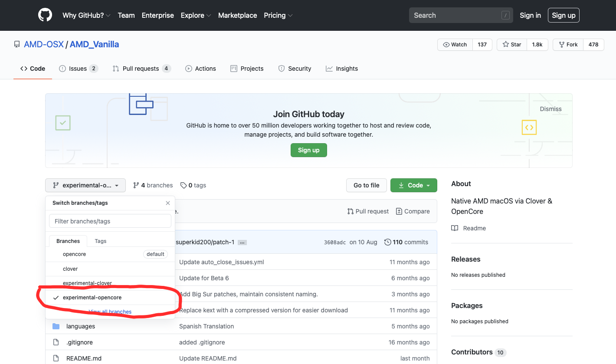Open the 'added .gitignore' commit message
This screenshot has height=364, width=616.
pos(202,342)
